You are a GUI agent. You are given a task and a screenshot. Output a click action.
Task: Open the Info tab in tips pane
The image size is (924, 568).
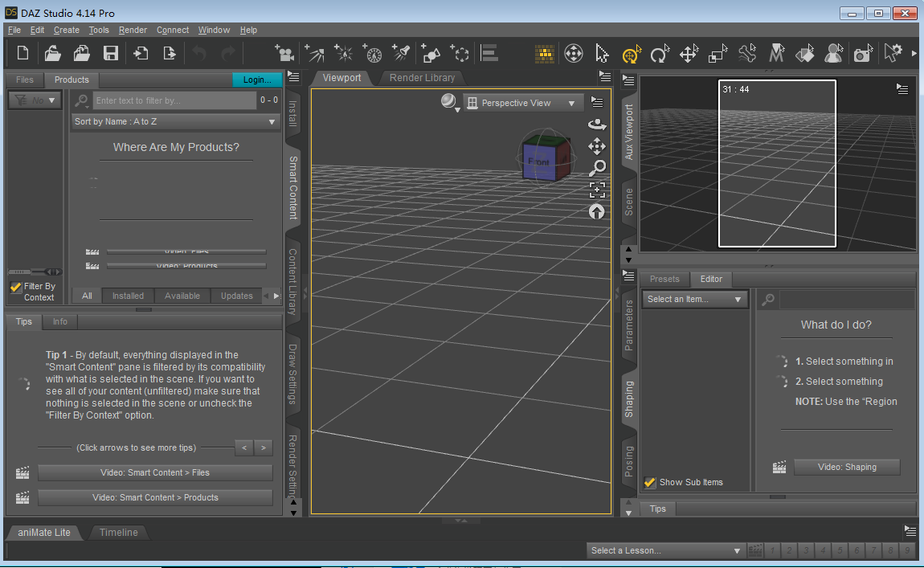[60, 321]
